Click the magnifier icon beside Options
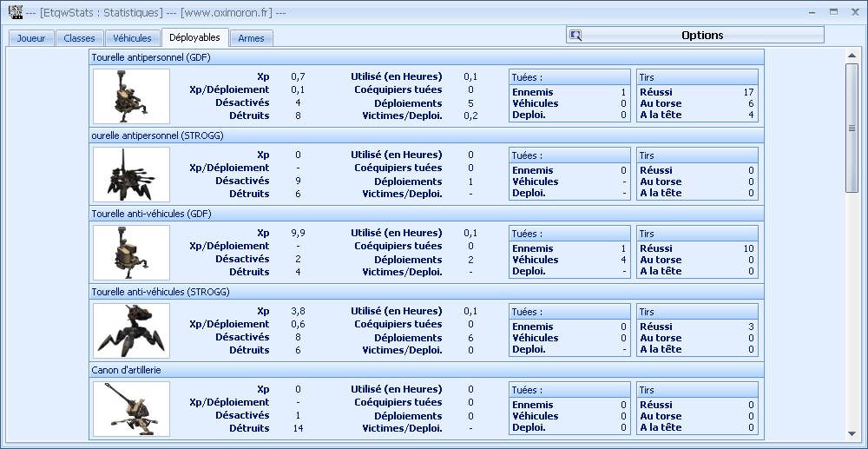868x449 pixels. (575, 36)
